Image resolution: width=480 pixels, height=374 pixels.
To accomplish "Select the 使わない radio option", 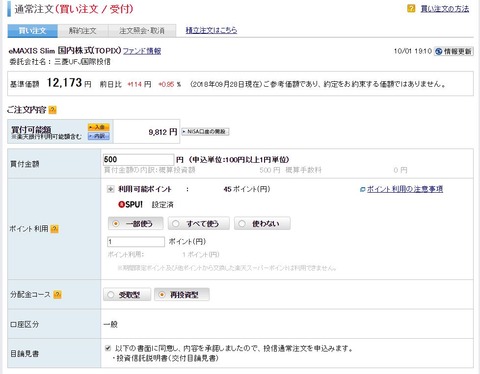I will (x=262, y=224).
